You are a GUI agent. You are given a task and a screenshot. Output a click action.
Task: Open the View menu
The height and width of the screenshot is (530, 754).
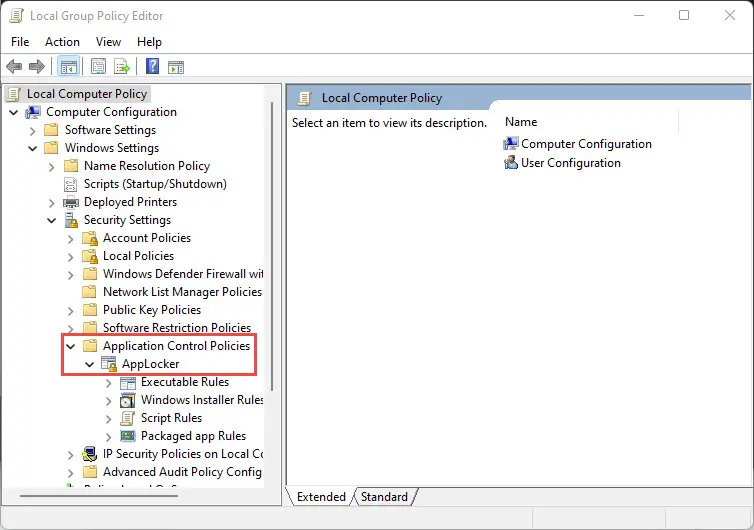[108, 42]
